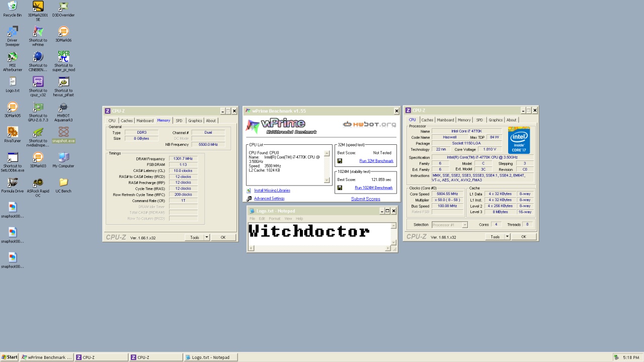Image resolution: width=644 pixels, height=362 pixels.
Task: Launch the HWBOT Aquamark3 desktop icon
Action: coord(63,108)
